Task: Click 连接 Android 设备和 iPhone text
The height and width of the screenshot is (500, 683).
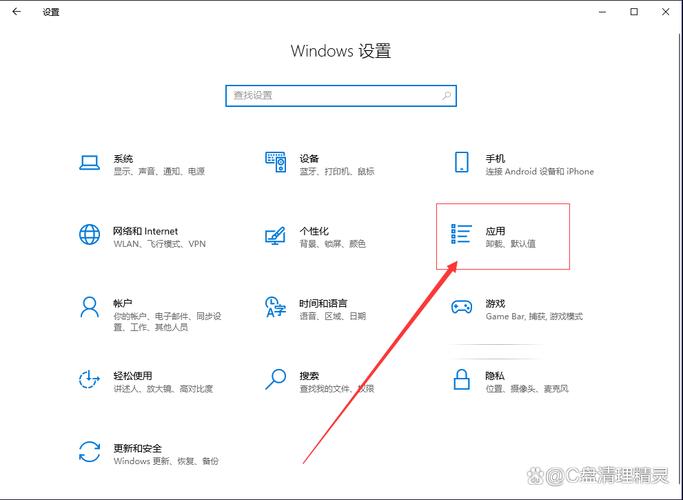Action: coord(540,171)
